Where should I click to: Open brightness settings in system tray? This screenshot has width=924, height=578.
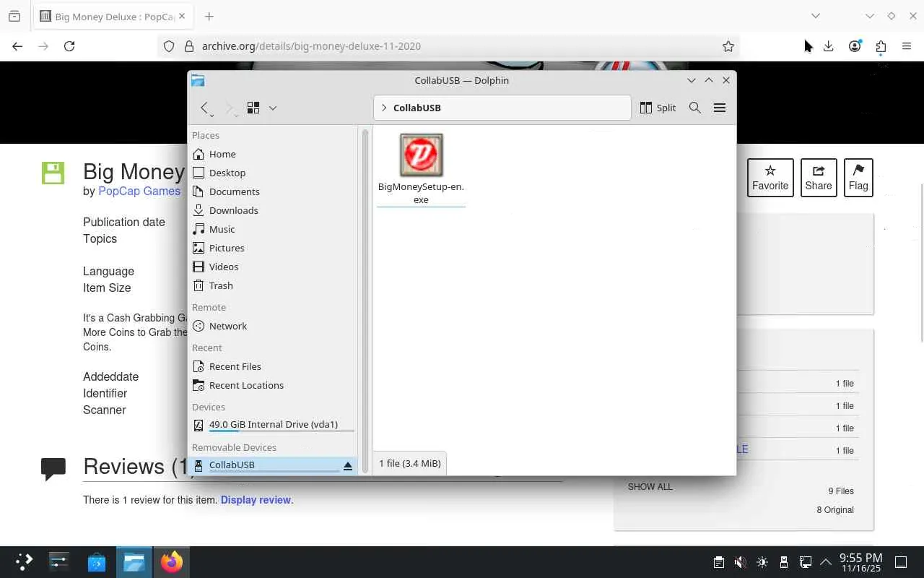coord(762,562)
